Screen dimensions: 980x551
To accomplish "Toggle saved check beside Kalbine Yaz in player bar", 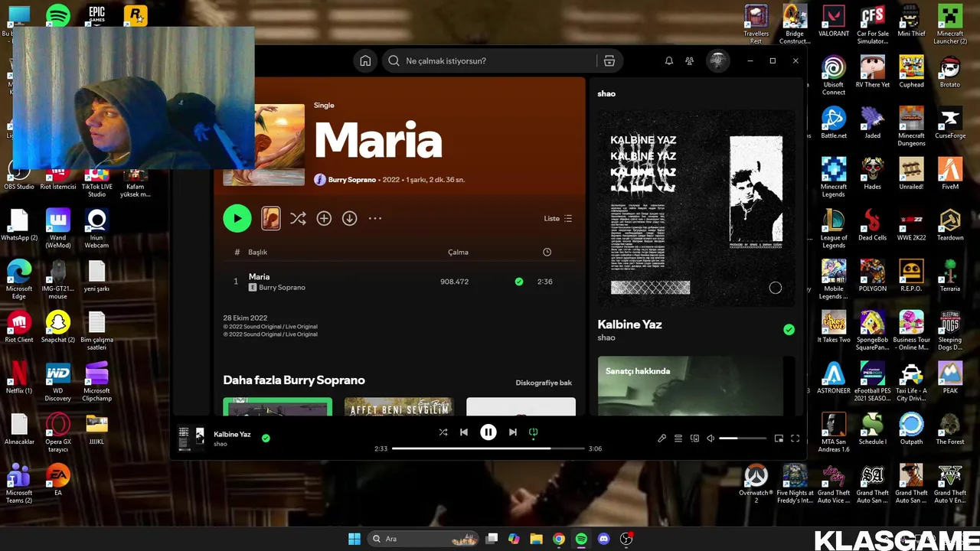I will [266, 439].
